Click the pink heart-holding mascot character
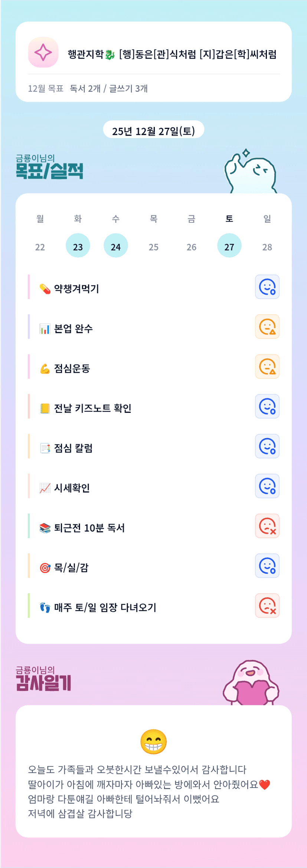Image resolution: width=307 pixels, height=868 pixels. point(251,683)
